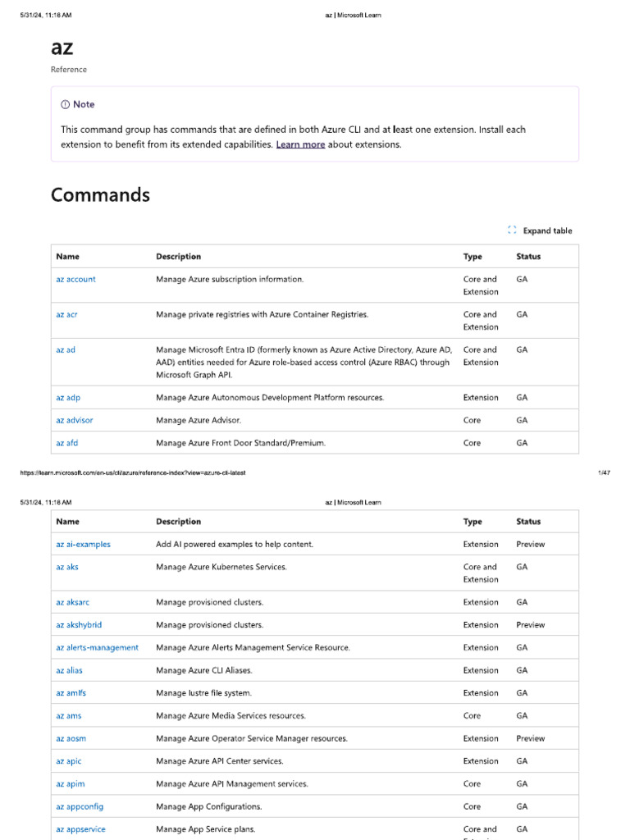Screen dimensions: 630x840
Task: Open the Learn more link about extensions
Action: click(300, 144)
